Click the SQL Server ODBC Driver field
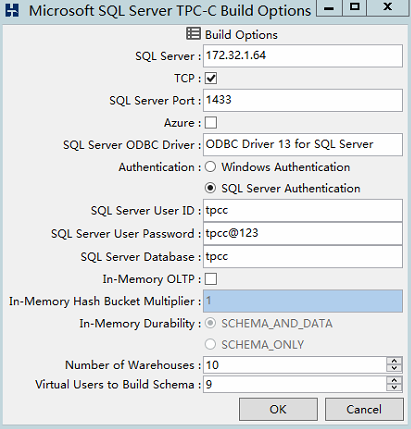411x429 pixels. click(x=303, y=145)
